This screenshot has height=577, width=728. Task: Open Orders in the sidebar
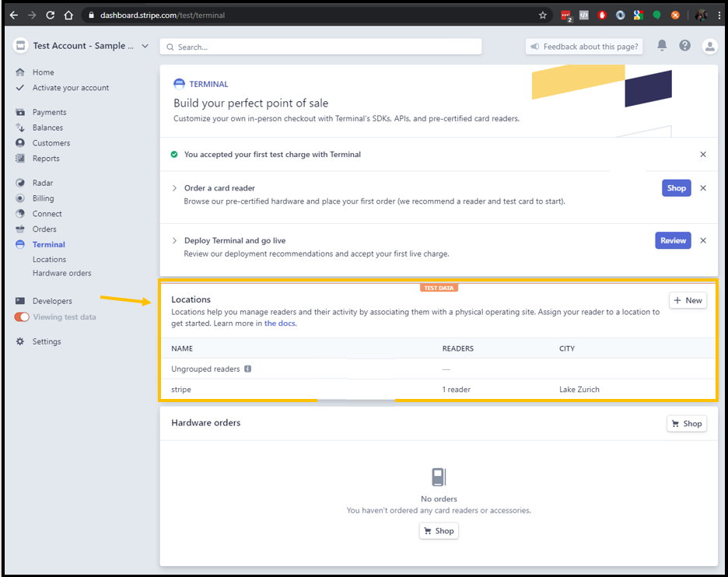[44, 229]
